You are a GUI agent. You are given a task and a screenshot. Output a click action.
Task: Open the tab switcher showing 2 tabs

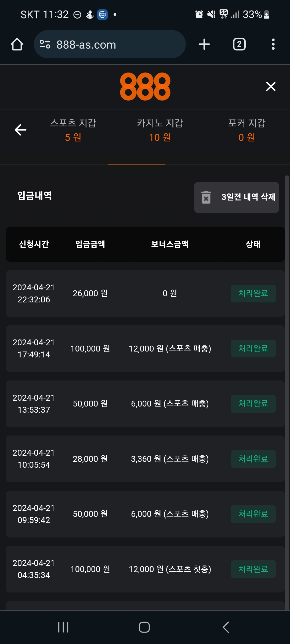click(x=239, y=44)
